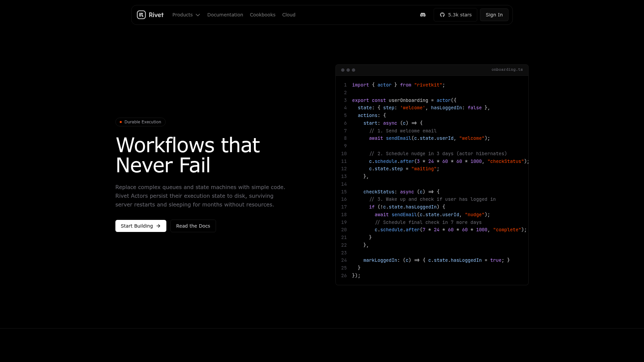This screenshot has width=644, height=362.
Task: Click the onboarding.ts file name
Action: point(507,70)
